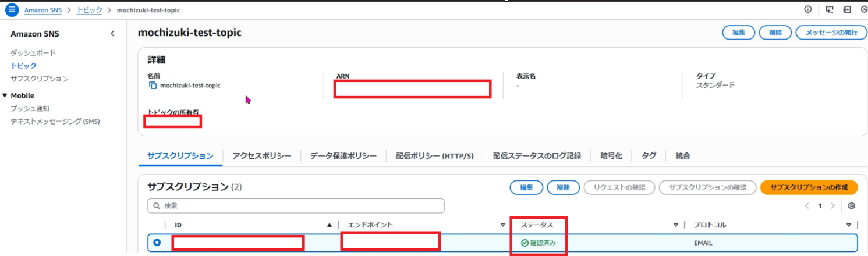Open the データ保護ポリシー tab

[x=343, y=156]
